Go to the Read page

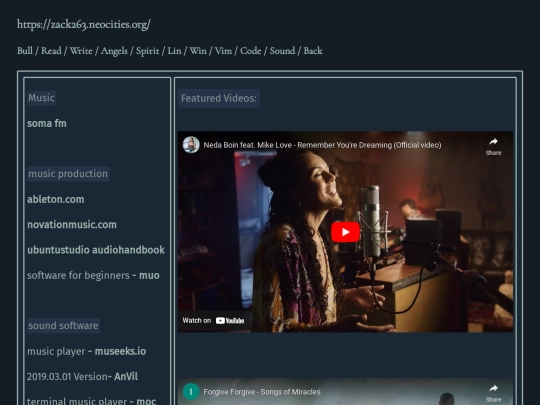[51, 51]
